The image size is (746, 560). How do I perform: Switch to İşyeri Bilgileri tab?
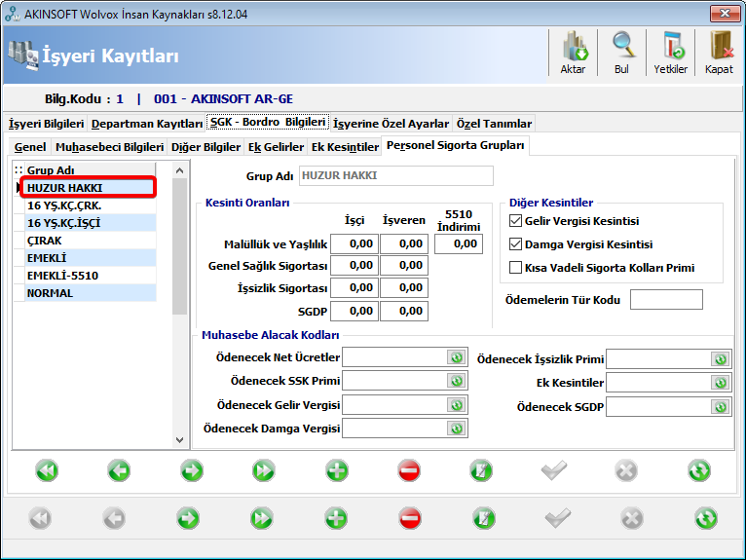click(x=46, y=124)
